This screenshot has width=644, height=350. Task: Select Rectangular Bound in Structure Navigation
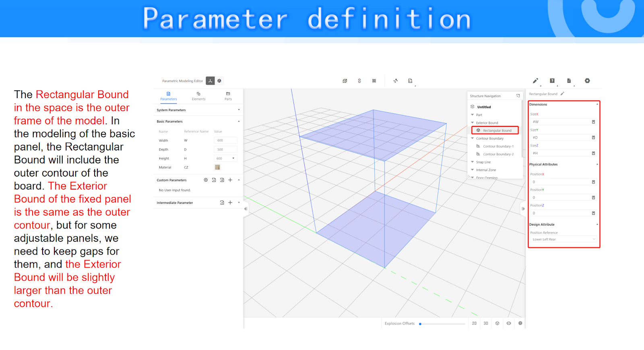[497, 130]
